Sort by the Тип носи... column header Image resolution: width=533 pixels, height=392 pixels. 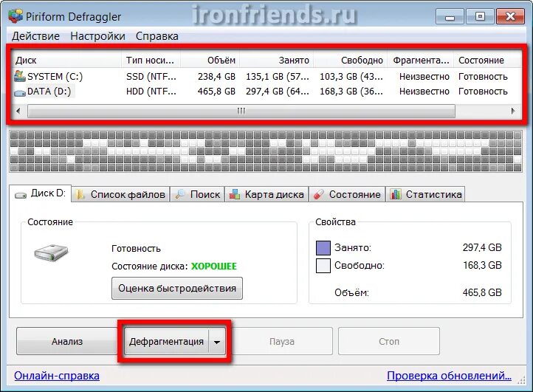pyautogui.click(x=151, y=61)
